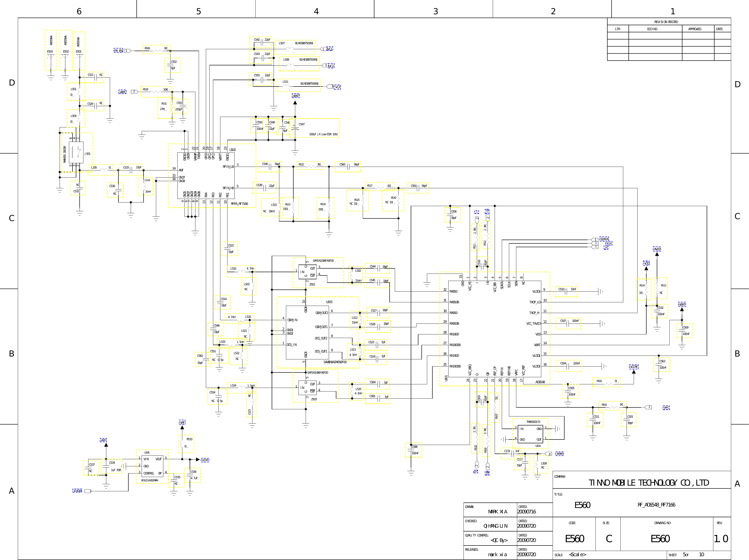This screenshot has height=560, width=749.
Task: Select inductor L510 4.7nH component
Action: pos(241,271)
